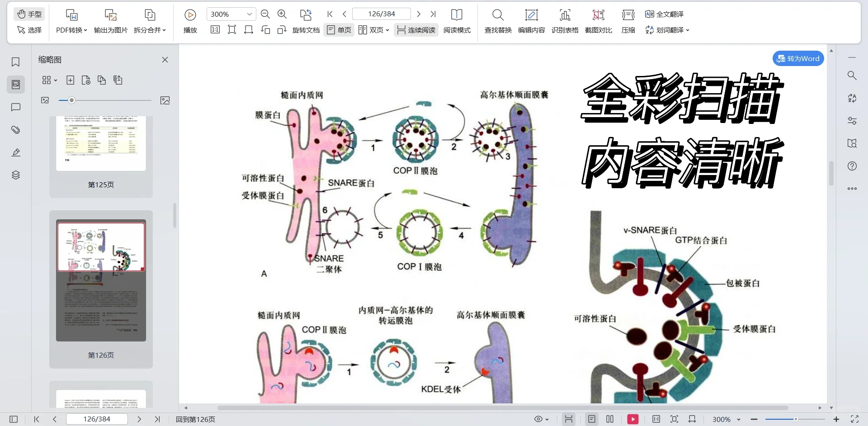Screen dimensions: 868x426
Task: Open the bookmark panel in the left sidebar
Action: (x=16, y=62)
